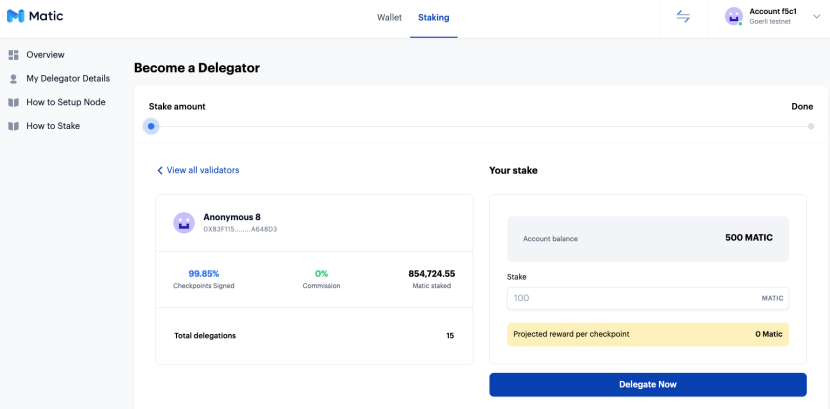Open How to Stake guide
Screen dimensions: 830x409
point(53,126)
